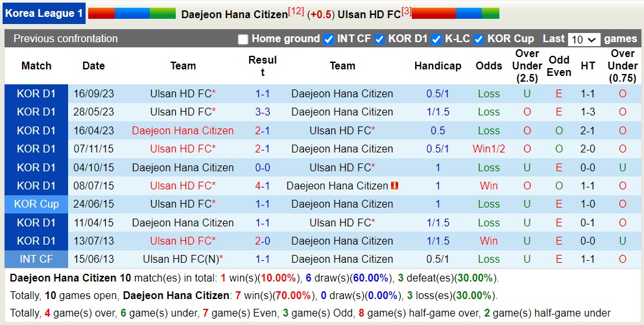Click the Win odds on 13/07/13
This screenshot has width=644, height=325.
point(489,241)
